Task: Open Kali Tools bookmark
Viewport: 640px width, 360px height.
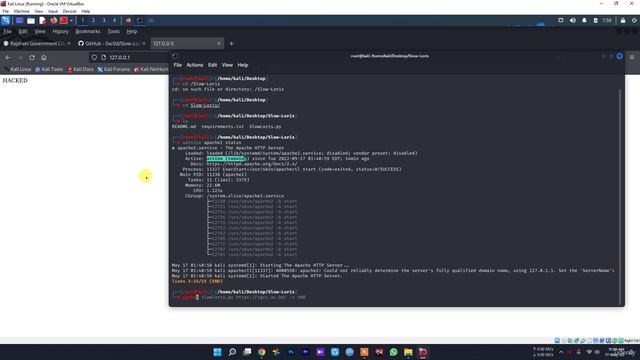Action: 49,69
